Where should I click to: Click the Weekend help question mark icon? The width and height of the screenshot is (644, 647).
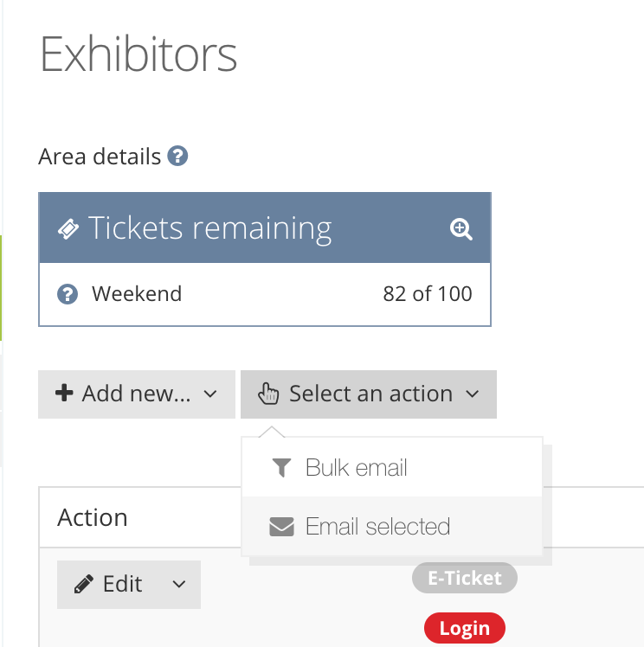(68, 294)
